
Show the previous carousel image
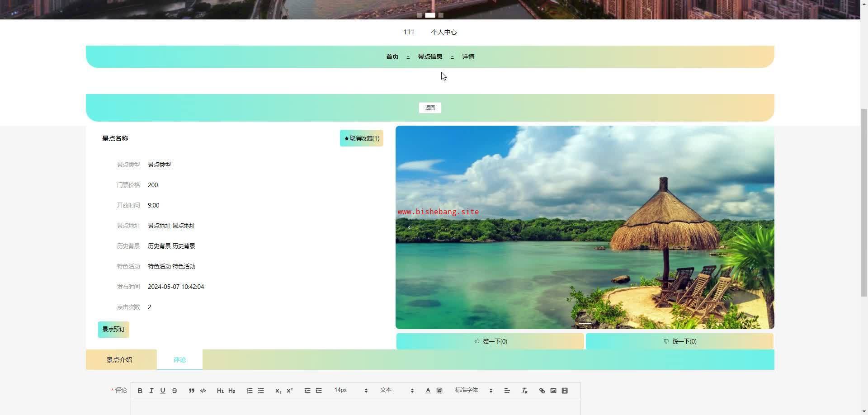click(x=409, y=227)
